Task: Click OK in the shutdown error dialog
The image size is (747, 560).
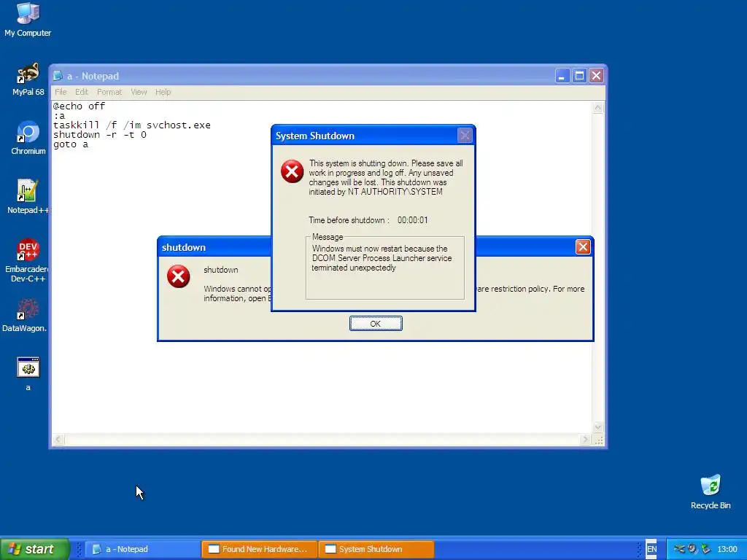Action: click(376, 323)
